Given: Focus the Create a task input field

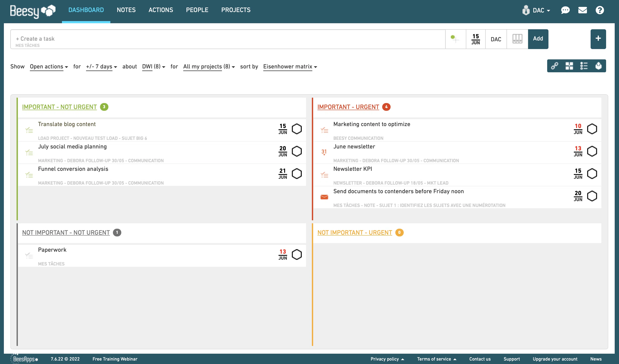Looking at the screenshot, I should pos(221,39).
